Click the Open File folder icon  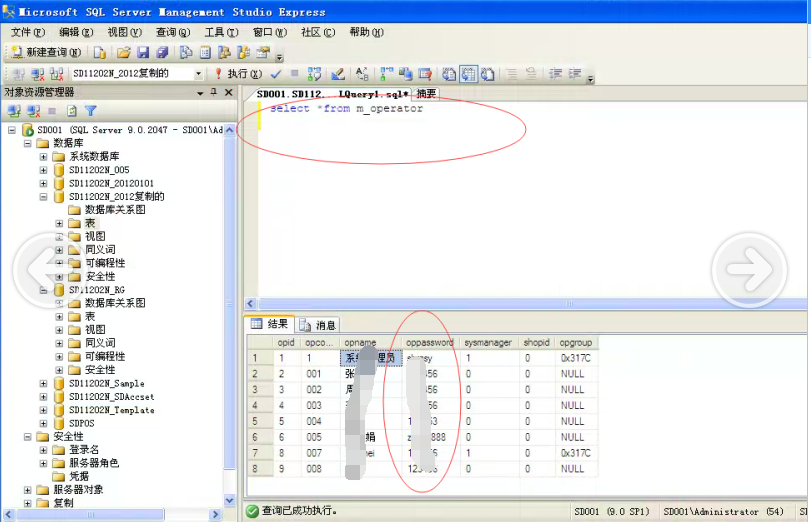point(123,52)
